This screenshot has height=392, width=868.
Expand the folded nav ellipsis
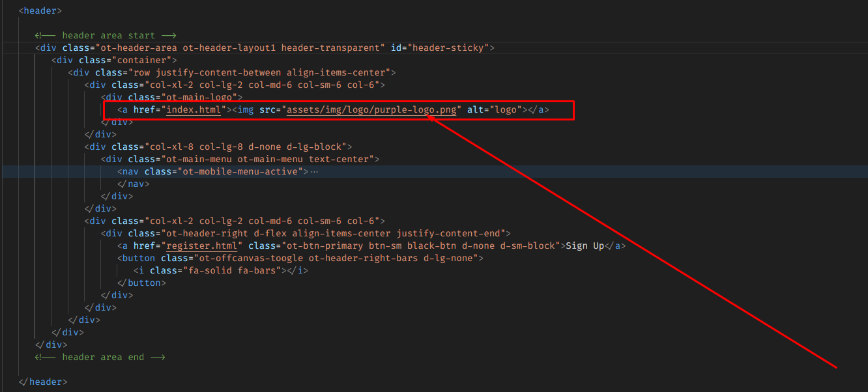[314, 171]
